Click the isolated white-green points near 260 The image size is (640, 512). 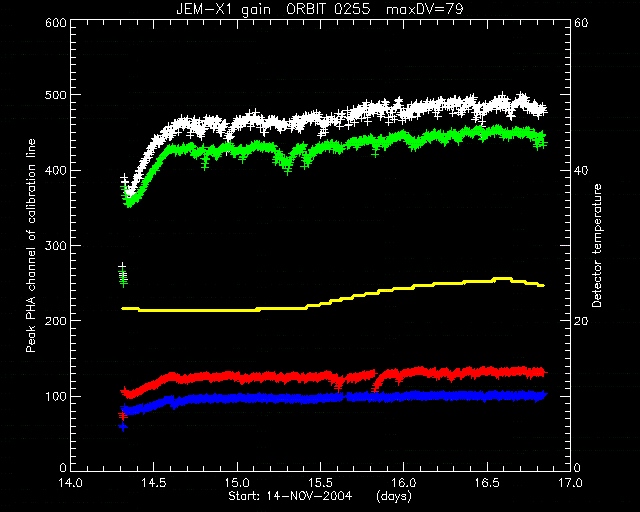pos(123,275)
